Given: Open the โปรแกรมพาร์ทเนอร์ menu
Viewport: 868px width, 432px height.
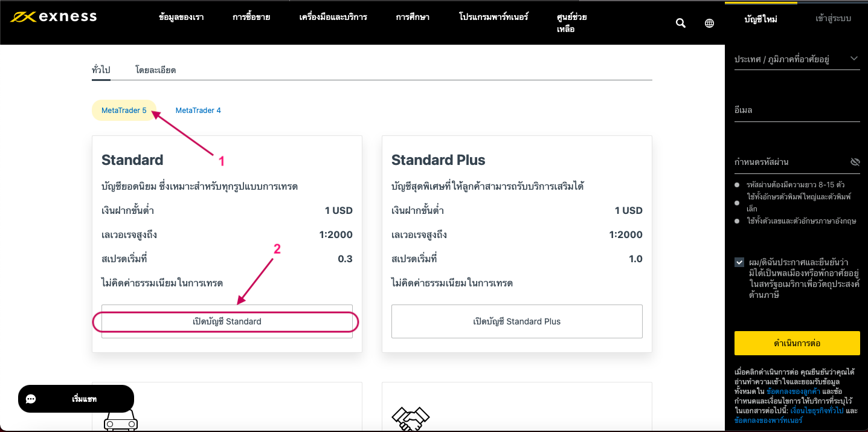Looking at the screenshot, I should click(x=493, y=18).
